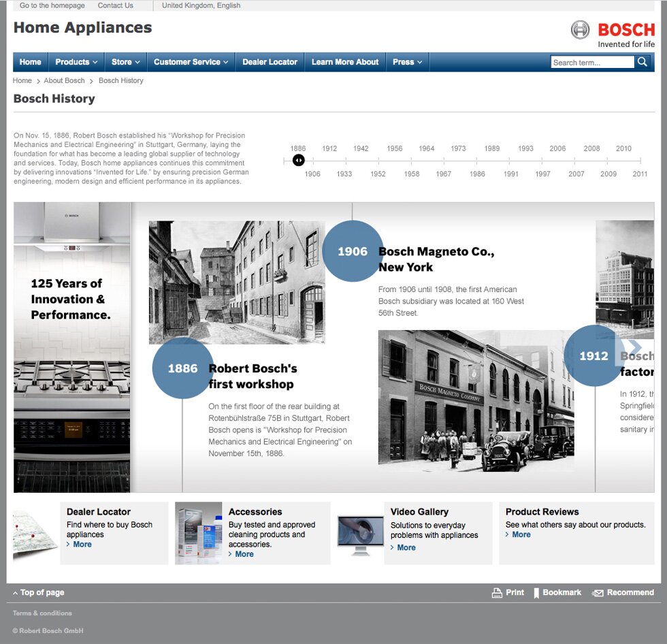Open the Customer Service dropdown

coord(191,62)
